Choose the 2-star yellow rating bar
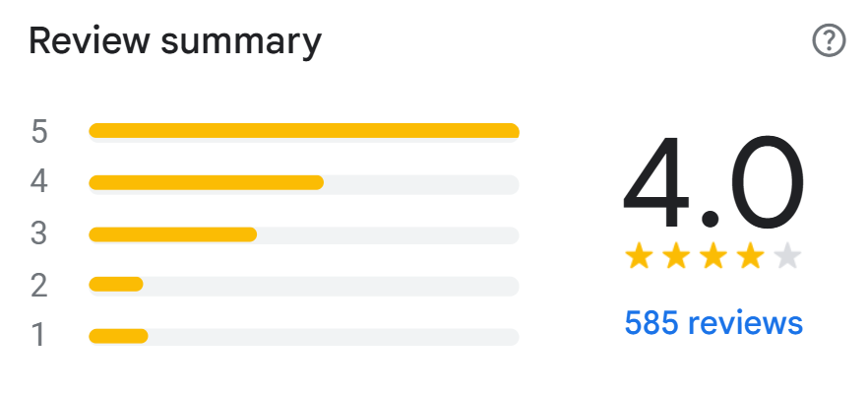Image resolution: width=868 pixels, height=397 pixels. 116,285
